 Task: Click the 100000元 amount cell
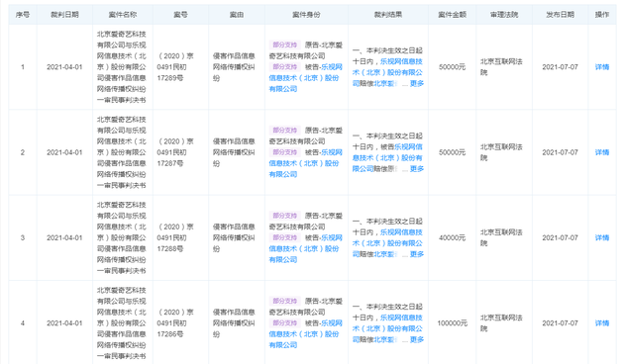pyautogui.click(x=452, y=323)
